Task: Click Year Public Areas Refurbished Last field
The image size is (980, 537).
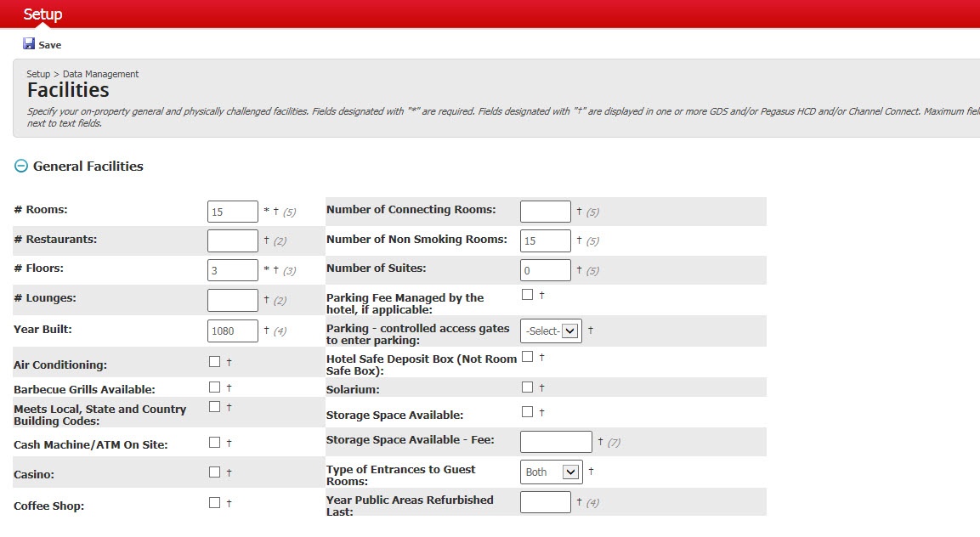Action: (x=545, y=502)
